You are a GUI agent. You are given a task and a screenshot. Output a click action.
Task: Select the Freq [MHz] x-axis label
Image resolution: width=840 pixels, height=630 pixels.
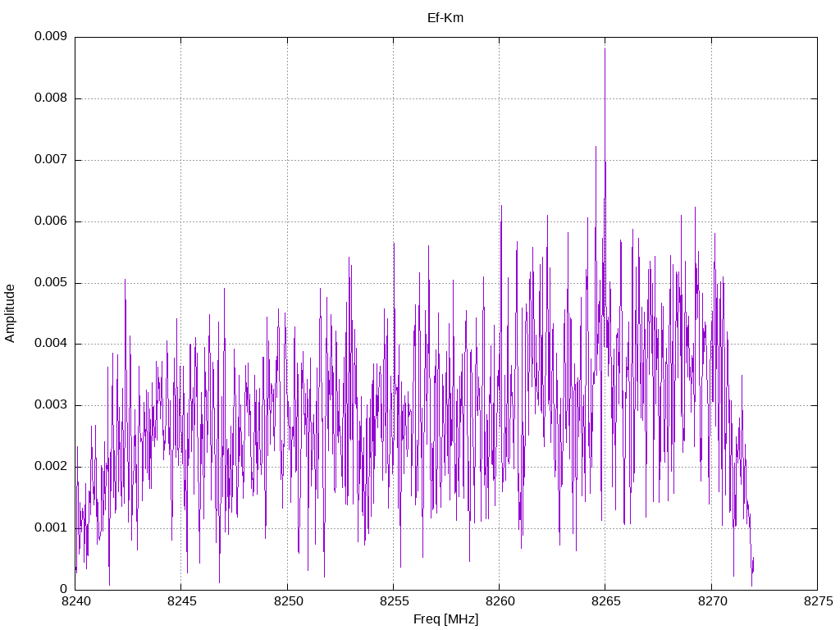445,619
